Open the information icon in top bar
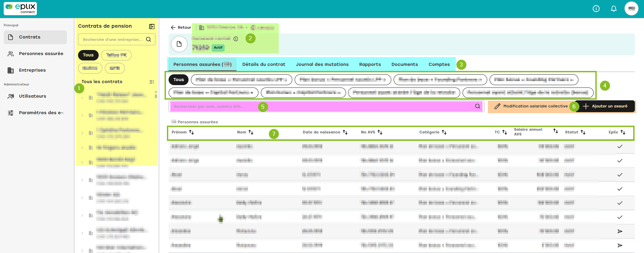 (x=596, y=9)
